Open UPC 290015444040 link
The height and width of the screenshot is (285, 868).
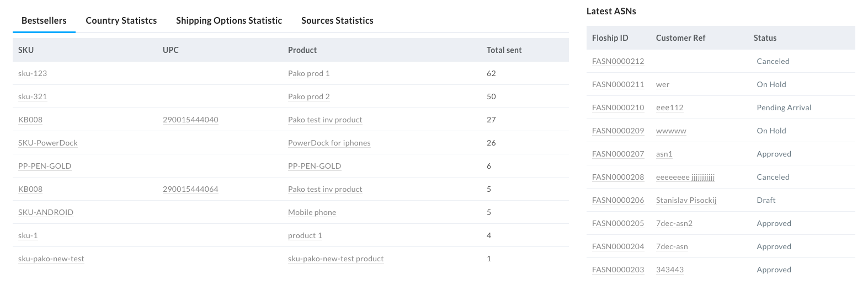(190, 120)
